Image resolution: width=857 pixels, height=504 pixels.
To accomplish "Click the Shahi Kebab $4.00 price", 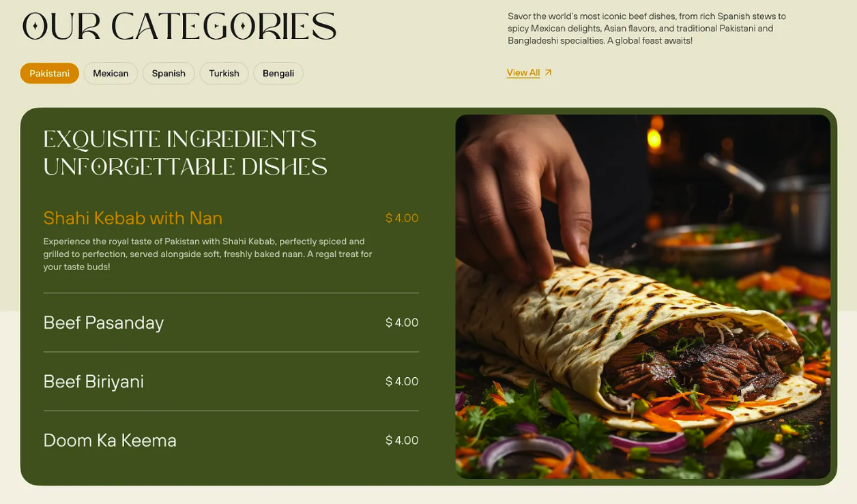I will (402, 218).
